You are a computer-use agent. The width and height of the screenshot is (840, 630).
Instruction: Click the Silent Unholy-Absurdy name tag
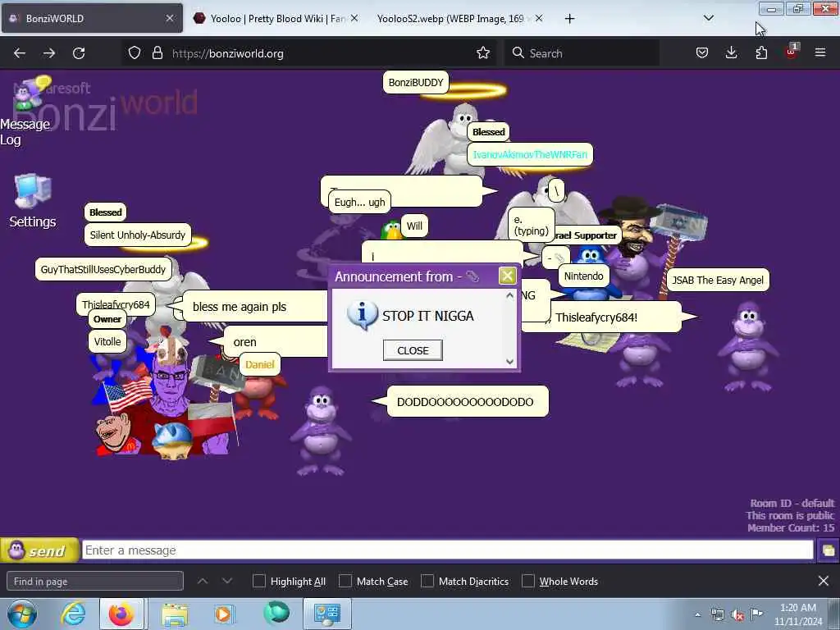137,235
